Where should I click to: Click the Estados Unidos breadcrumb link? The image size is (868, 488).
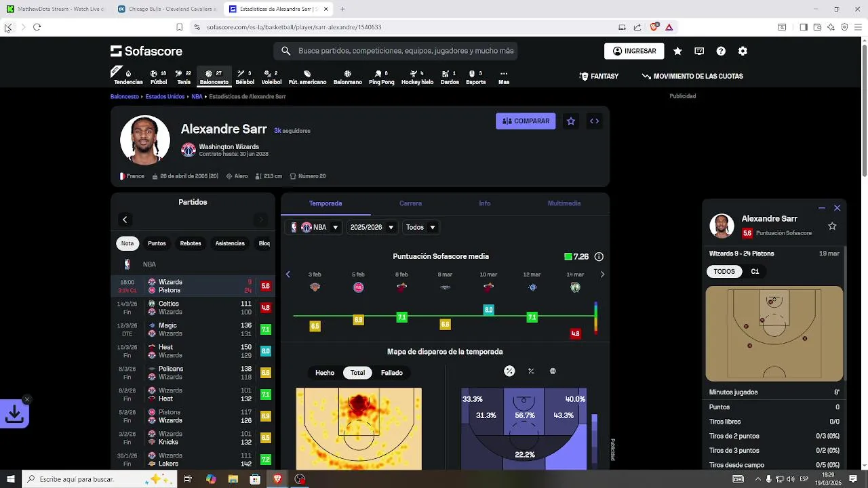pos(165,97)
